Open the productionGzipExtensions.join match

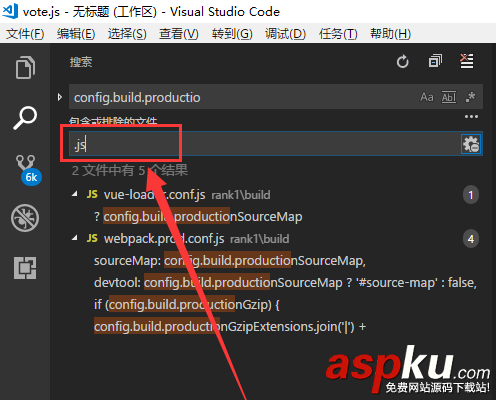click(230, 327)
